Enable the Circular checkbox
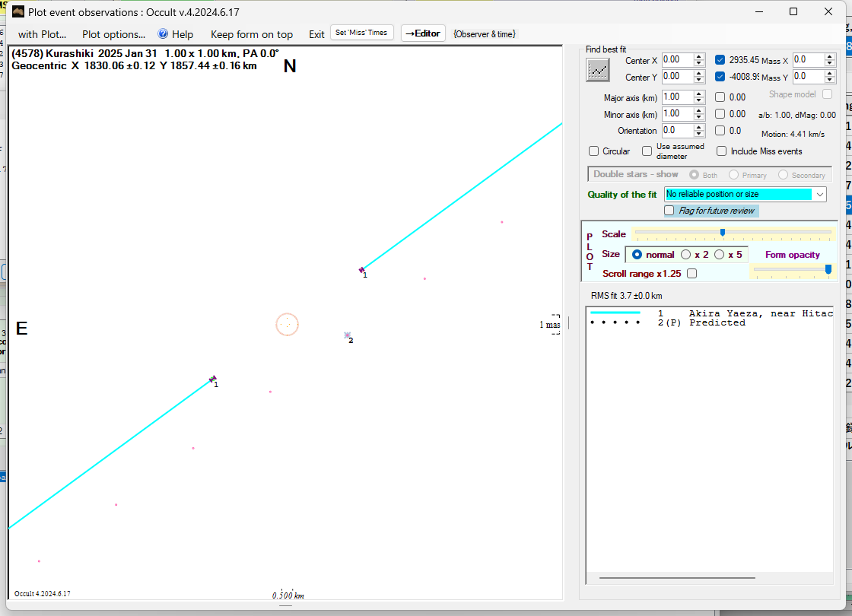This screenshot has width=852, height=616. tap(594, 151)
